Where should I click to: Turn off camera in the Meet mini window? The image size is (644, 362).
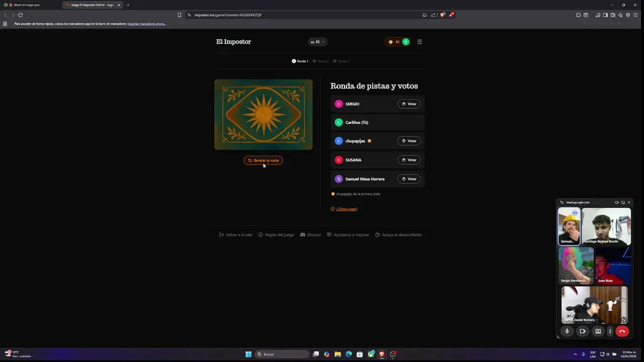point(582,331)
